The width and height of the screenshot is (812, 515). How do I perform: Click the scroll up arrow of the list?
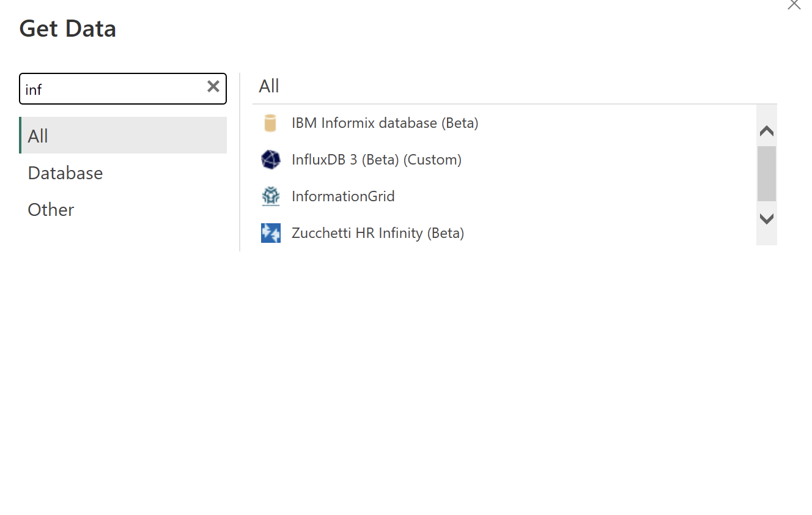pos(766,131)
